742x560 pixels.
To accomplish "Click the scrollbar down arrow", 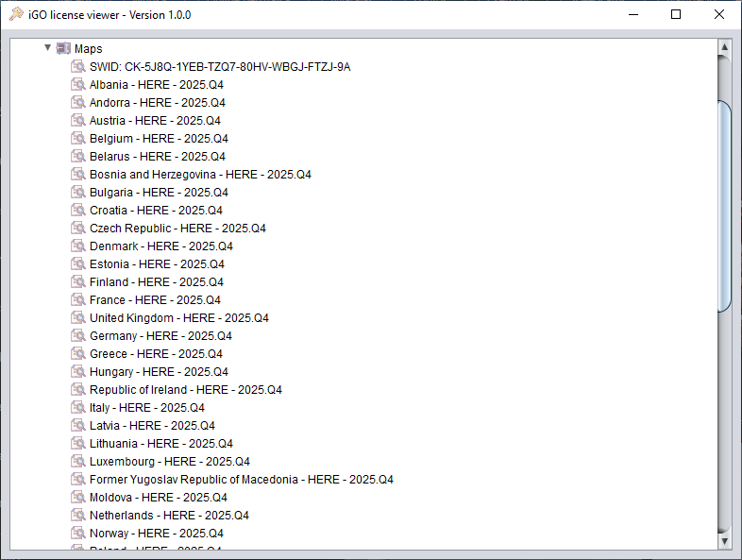I will 724,541.
